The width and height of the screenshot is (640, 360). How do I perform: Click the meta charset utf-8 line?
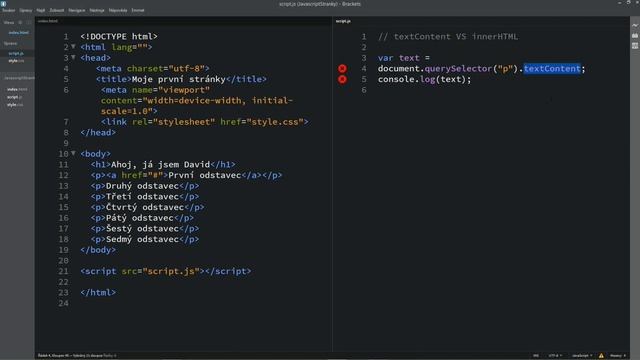tap(153, 69)
